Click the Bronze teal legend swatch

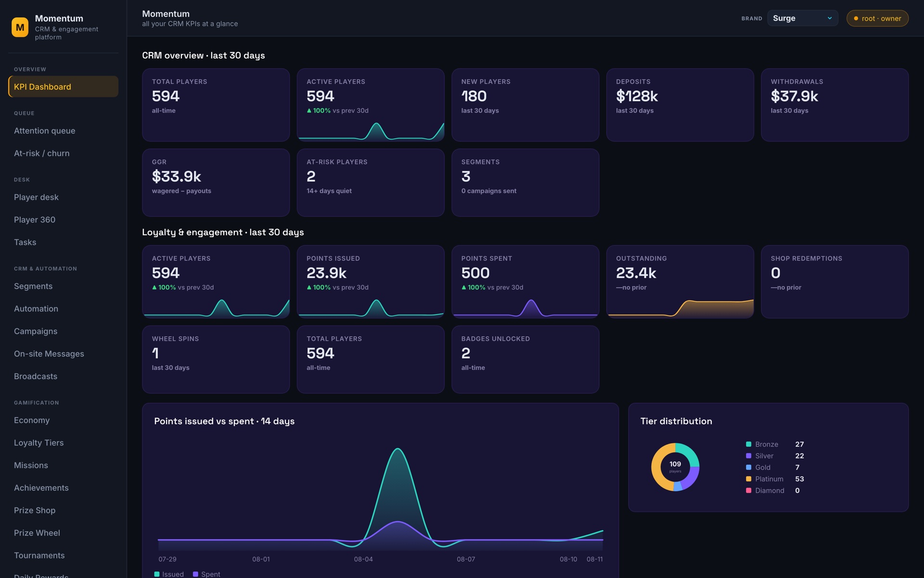(x=748, y=444)
